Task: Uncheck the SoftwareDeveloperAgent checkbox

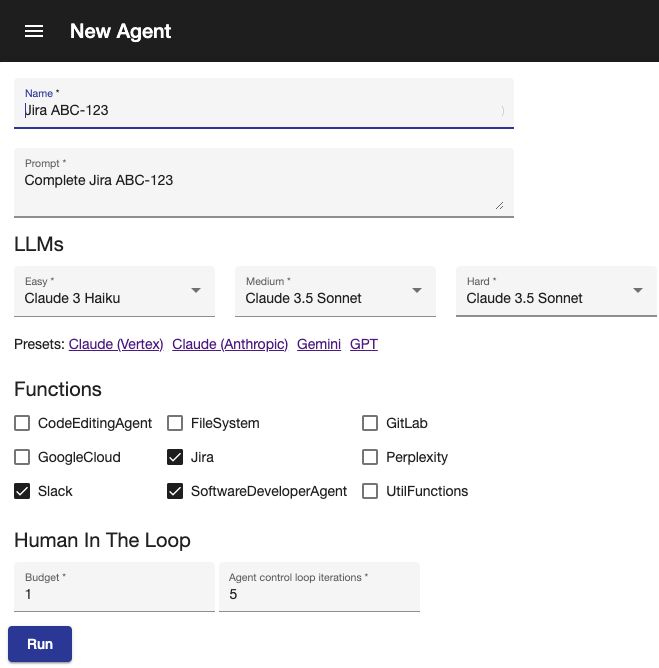Action: [x=175, y=491]
